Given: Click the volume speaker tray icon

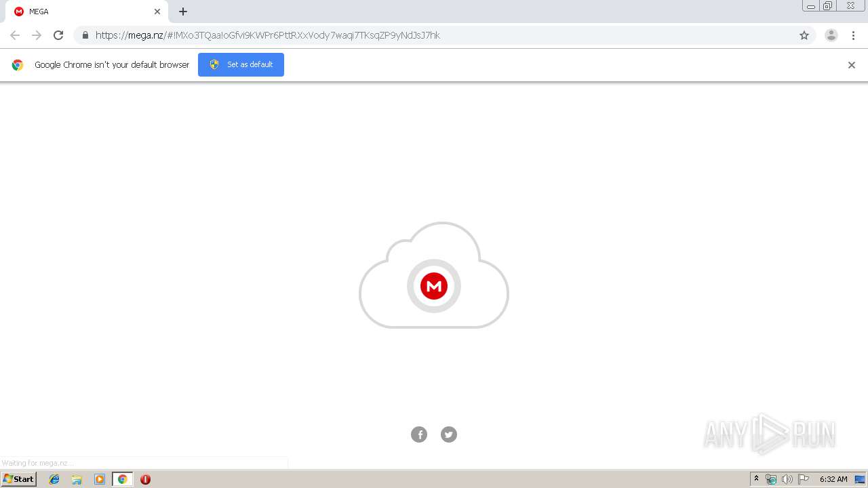Looking at the screenshot, I should tap(787, 479).
